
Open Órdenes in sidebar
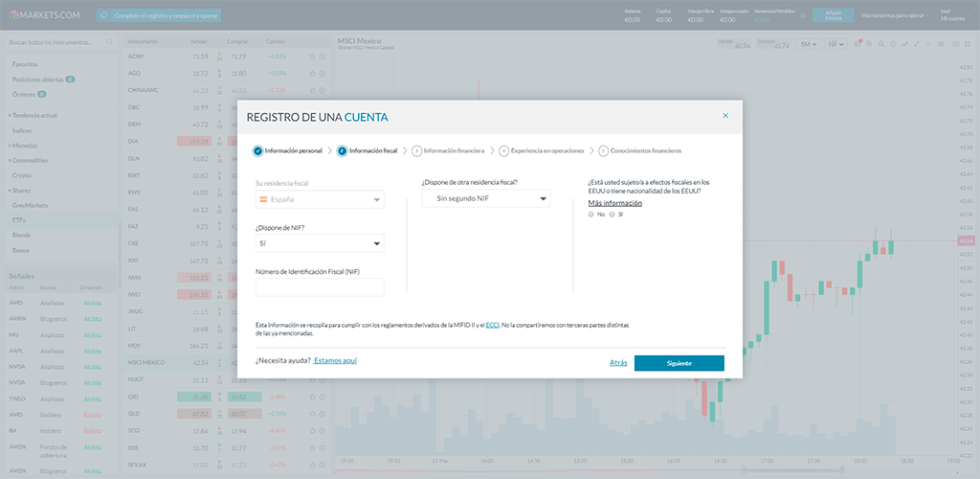point(23,95)
